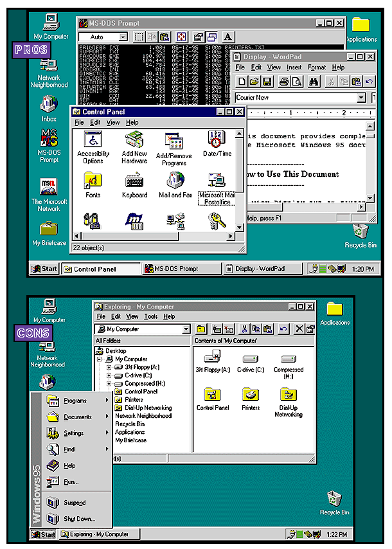This screenshot has width=392, height=549.
Task: Switch to MS-DOS Prompt taskbar button
Action: tap(182, 269)
